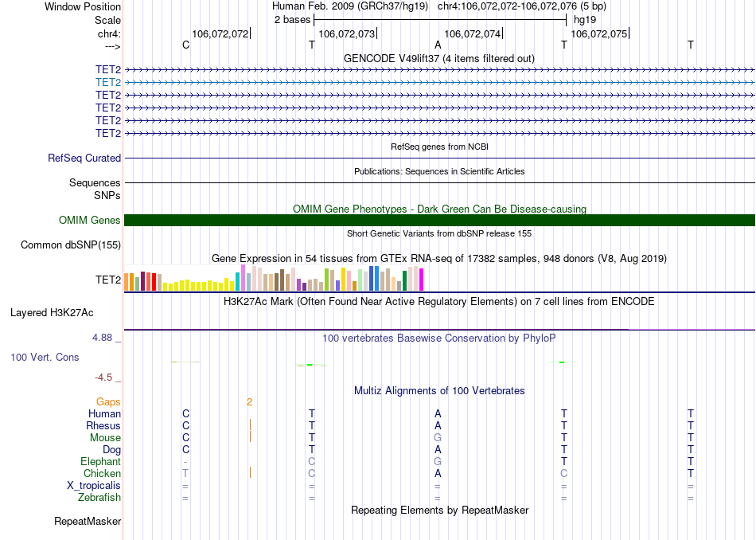Viewport: 756px width, 540px height.
Task: Click the Zebrafish species label
Action: pyautogui.click(x=99, y=497)
